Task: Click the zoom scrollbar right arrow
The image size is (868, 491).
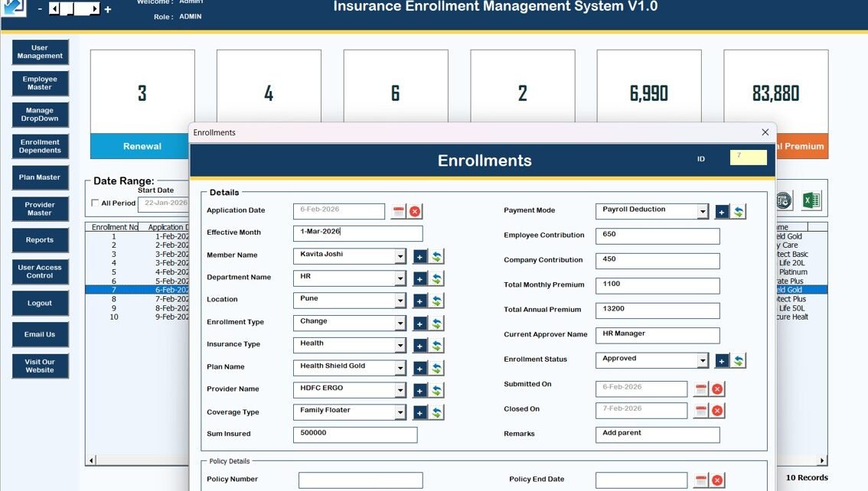Action: coord(95,9)
